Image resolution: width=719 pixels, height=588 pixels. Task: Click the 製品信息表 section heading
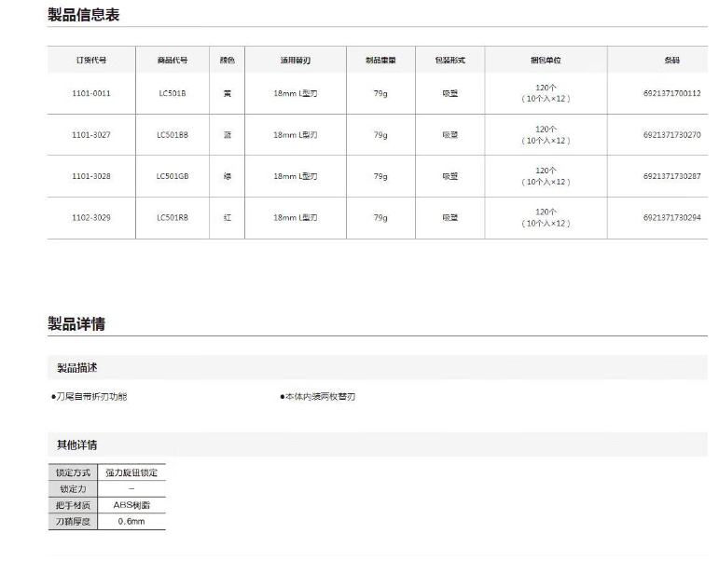(84, 15)
